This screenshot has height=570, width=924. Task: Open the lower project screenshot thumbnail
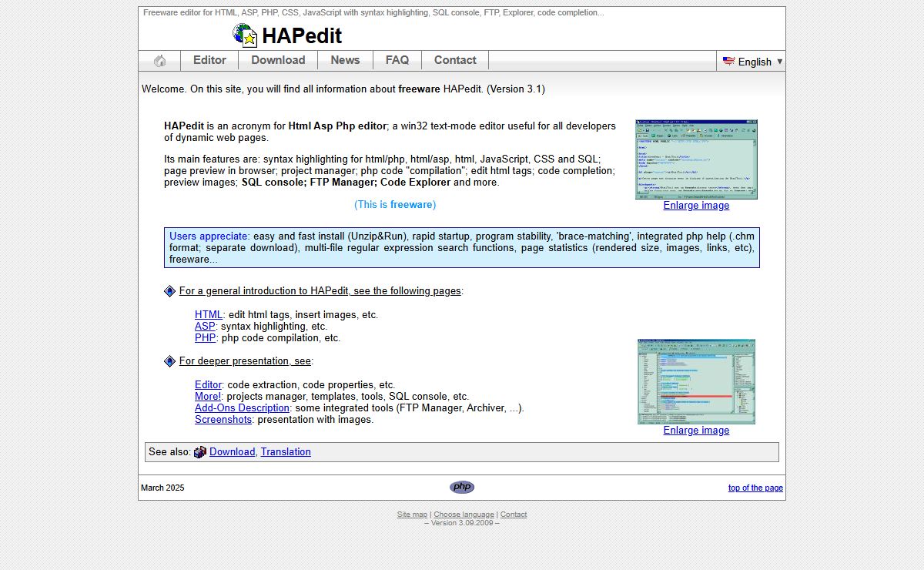pyautogui.click(x=696, y=382)
